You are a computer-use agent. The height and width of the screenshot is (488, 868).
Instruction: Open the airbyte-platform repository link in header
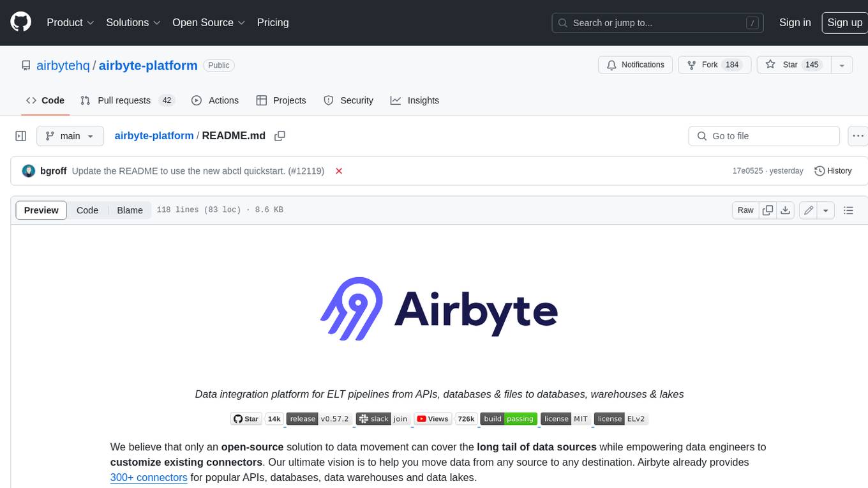(x=148, y=66)
